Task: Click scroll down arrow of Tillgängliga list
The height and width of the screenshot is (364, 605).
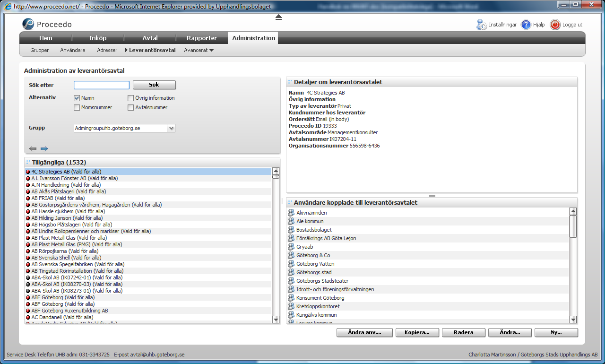Action: (x=276, y=320)
